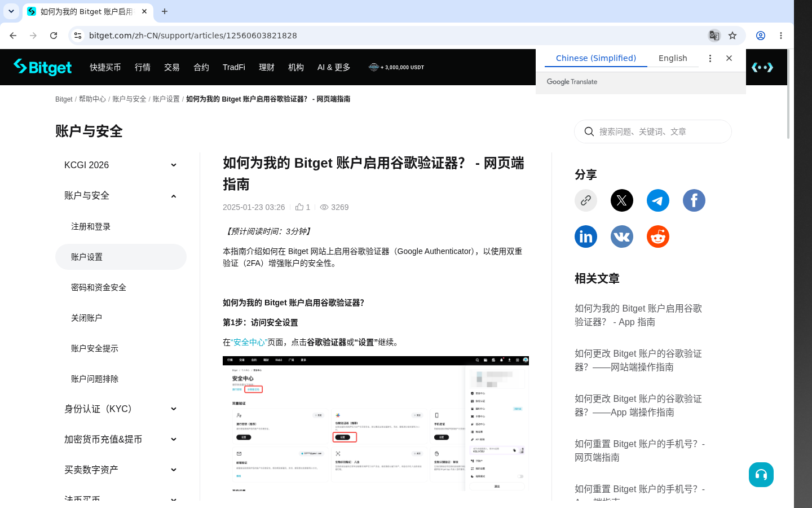Open Chrome profile icon
This screenshot has width=812, height=508.
761,36
